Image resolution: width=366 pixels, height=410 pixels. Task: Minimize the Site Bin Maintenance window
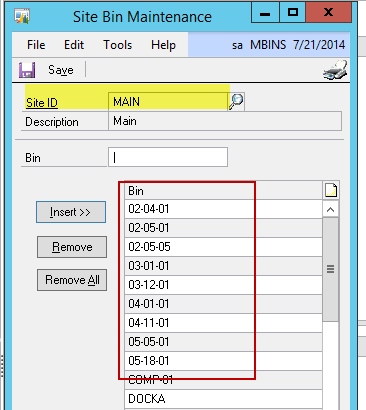[x=265, y=13]
